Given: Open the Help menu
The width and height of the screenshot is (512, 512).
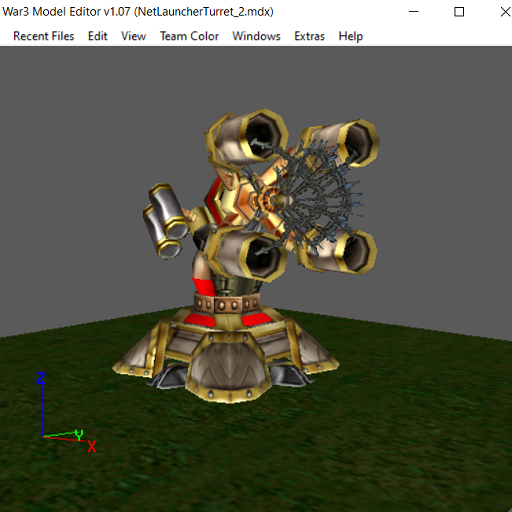Looking at the screenshot, I should coord(351,36).
